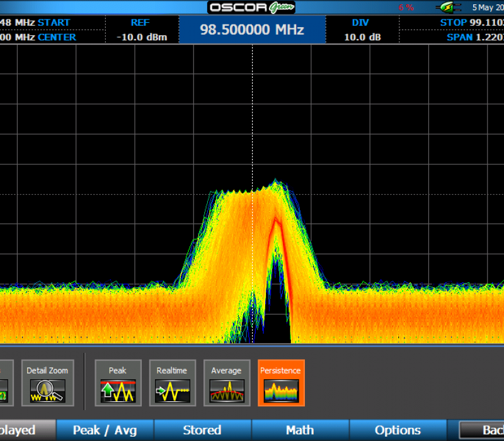Open the Detail Zoom tool
Image resolution: width=504 pixels, height=441 pixels.
coord(48,383)
